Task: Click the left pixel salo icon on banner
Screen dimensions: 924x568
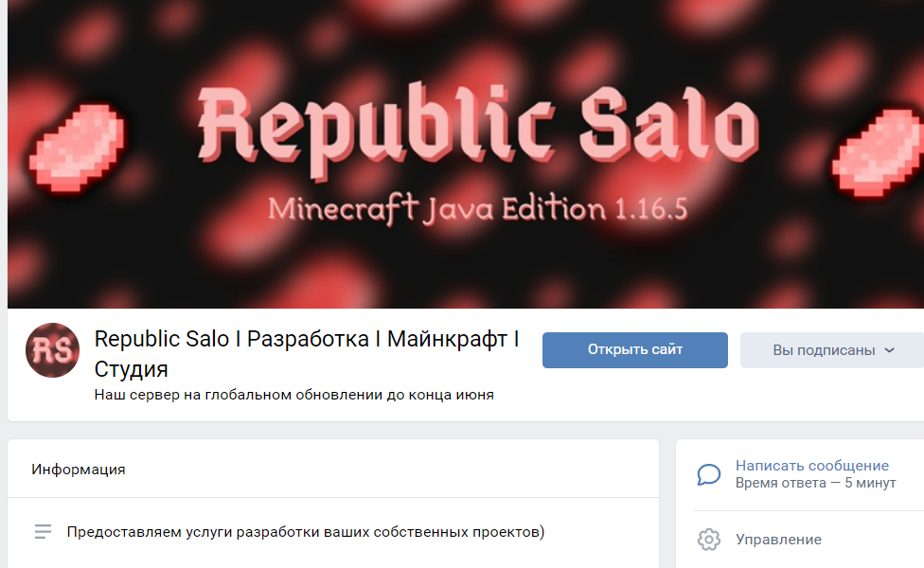Action: pos(77,148)
